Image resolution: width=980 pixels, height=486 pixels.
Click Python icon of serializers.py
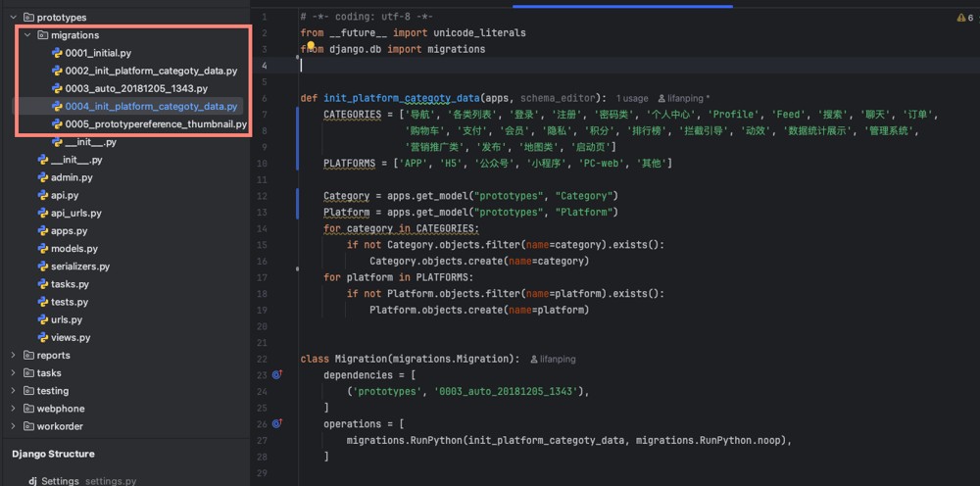tap(42, 267)
